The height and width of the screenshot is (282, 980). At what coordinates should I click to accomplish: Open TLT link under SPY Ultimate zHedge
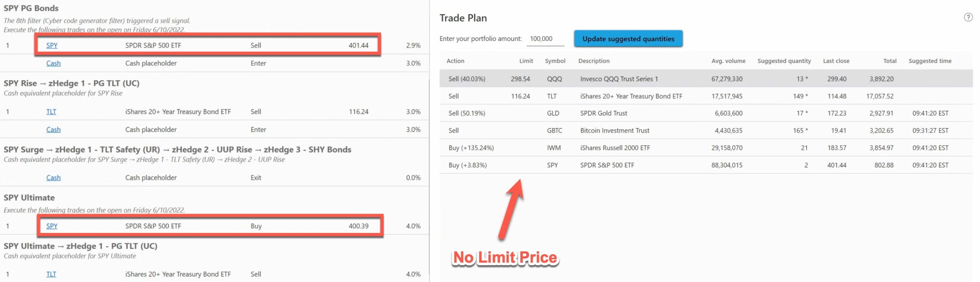51,274
